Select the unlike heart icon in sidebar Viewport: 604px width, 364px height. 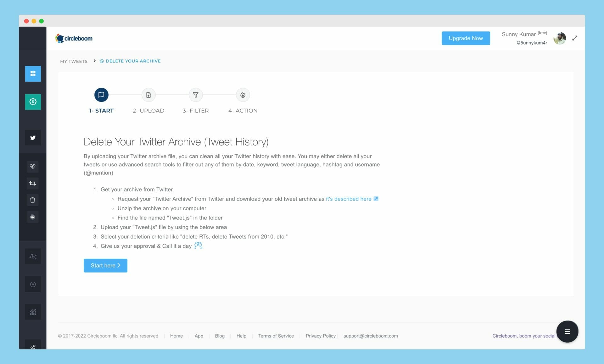(x=33, y=167)
